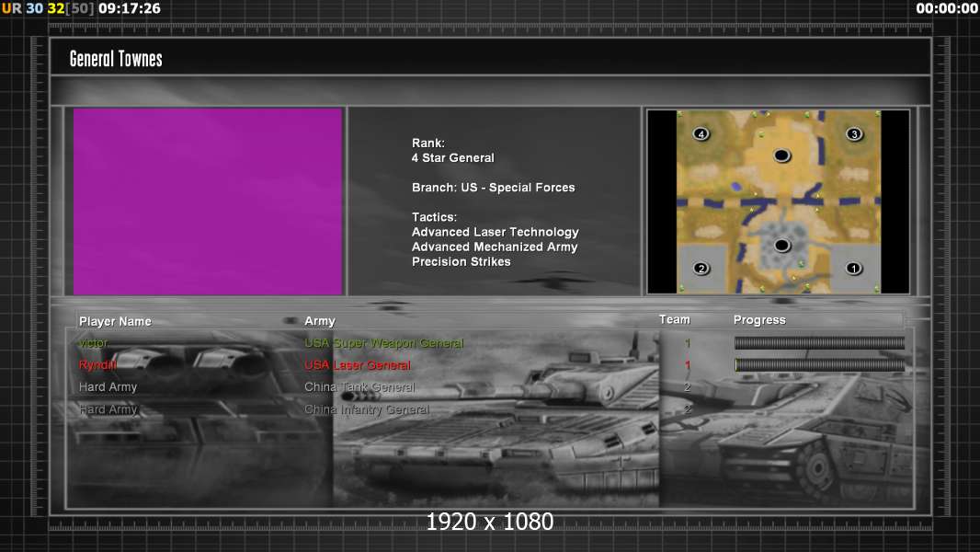
Task: Click Ryndill's loading progress bar
Action: [819, 364]
